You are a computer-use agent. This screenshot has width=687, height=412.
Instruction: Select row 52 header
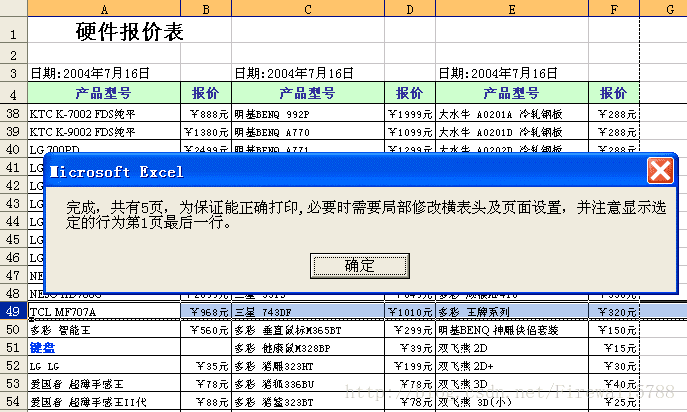14,365
